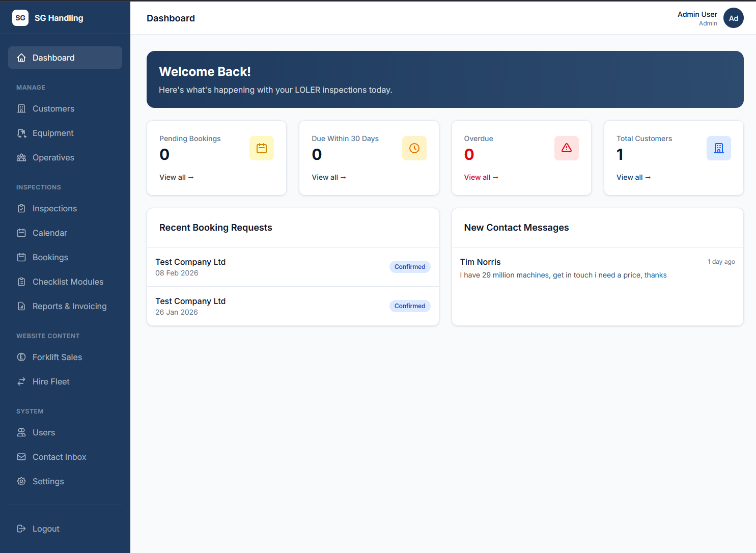Click the Logout option
This screenshot has width=756, height=553.
(46, 529)
